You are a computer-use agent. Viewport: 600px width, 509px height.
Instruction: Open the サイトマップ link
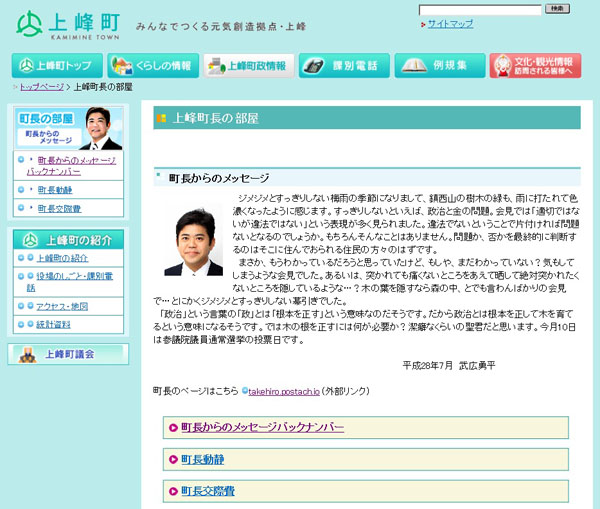point(450,23)
